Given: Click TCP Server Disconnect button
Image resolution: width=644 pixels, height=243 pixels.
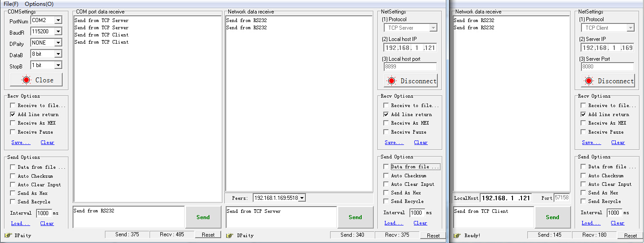Looking at the screenshot, I should pos(410,81).
